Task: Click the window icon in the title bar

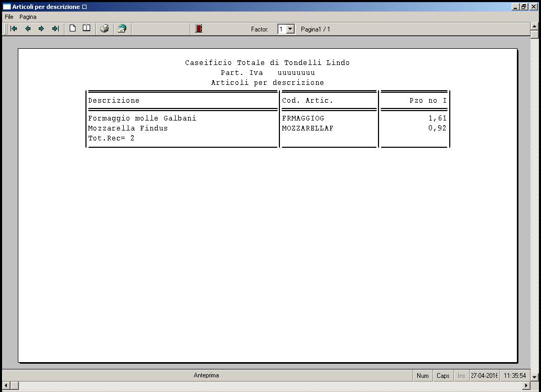Action: pos(7,7)
